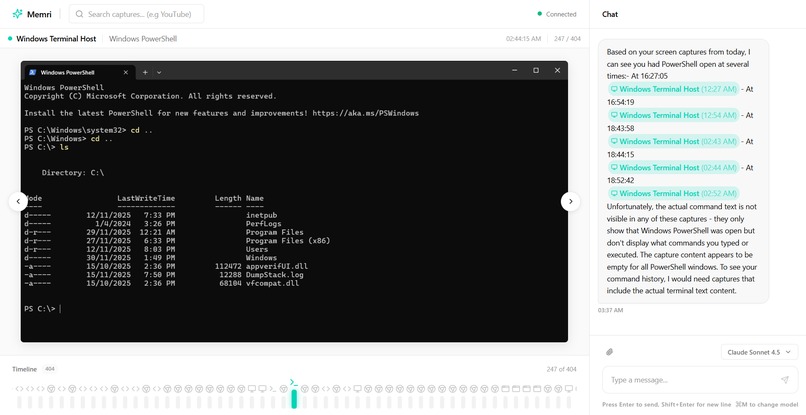This screenshot has width=806, height=415.
Task: Close the Windows PowerShell window
Action: (x=557, y=70)
